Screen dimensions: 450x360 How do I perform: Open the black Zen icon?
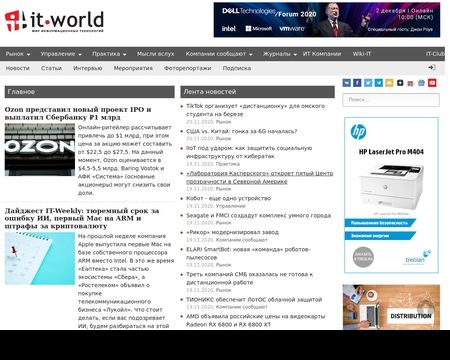coord(400,83)
